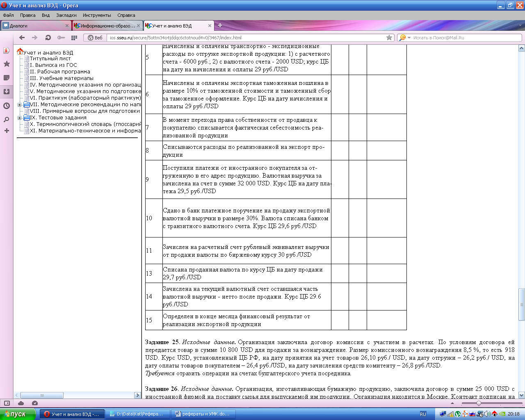The height and width of the screenshot is (420, 525).
Task: Open VIII. Примерные вопросы для подготовки
Action: 85,111
